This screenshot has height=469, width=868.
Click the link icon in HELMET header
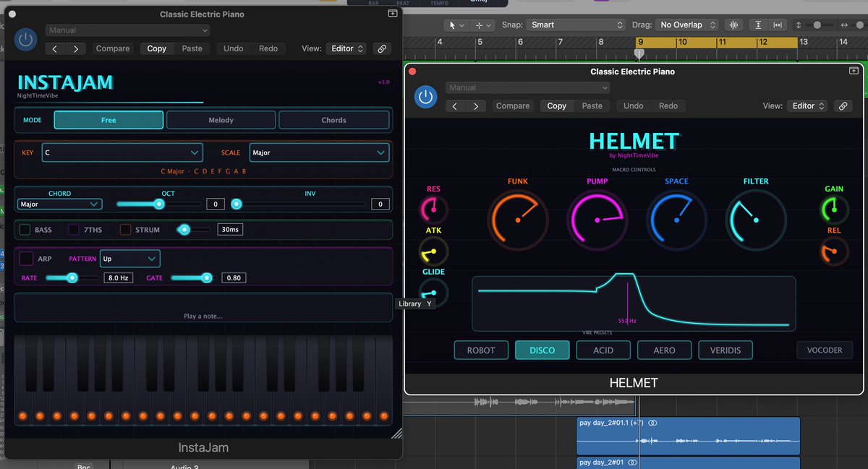(843, 106)
